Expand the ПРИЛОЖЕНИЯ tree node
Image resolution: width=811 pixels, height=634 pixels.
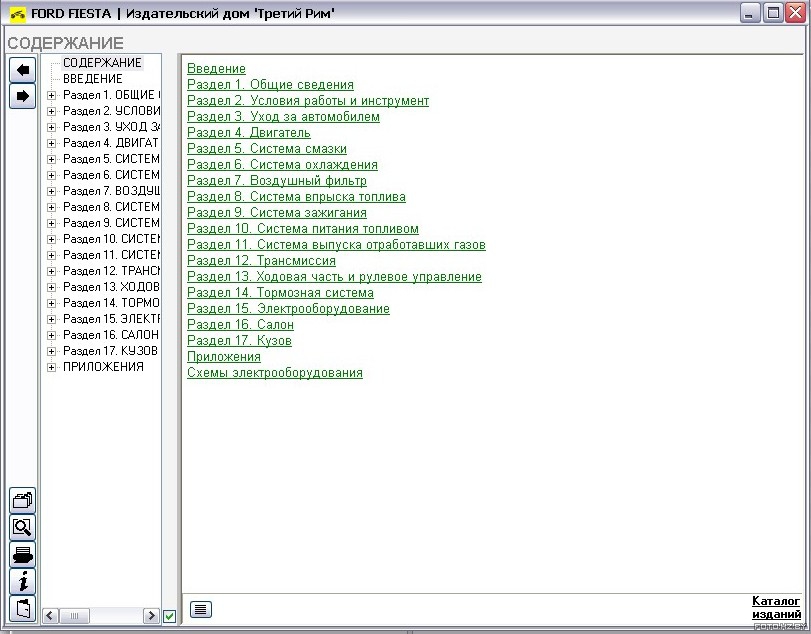coord(51,368)
